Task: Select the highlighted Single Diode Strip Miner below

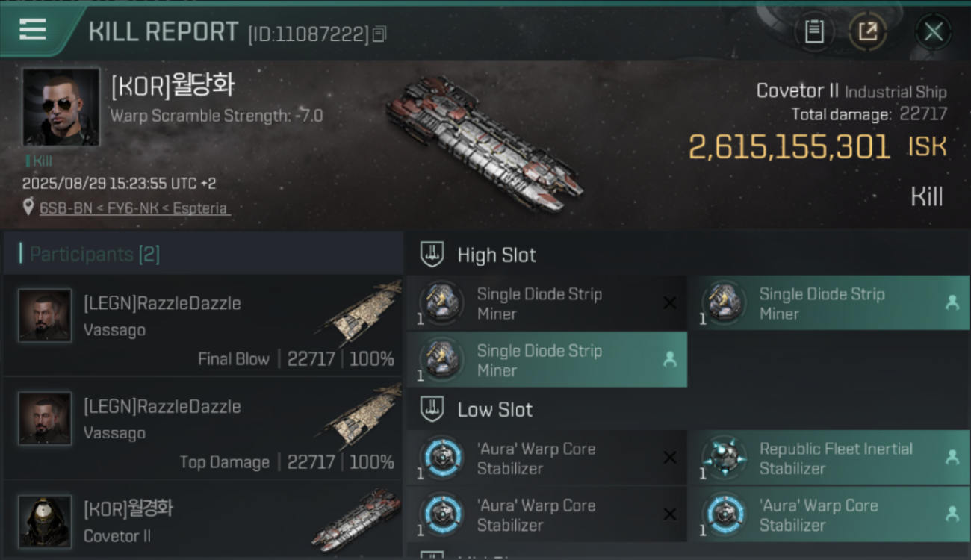Action: pyautogui.click(x=547, y=360)
